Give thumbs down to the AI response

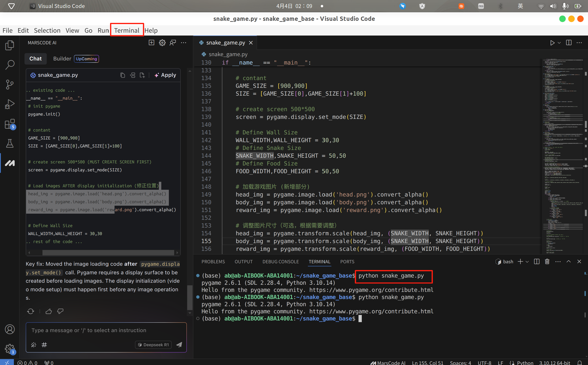60,311
